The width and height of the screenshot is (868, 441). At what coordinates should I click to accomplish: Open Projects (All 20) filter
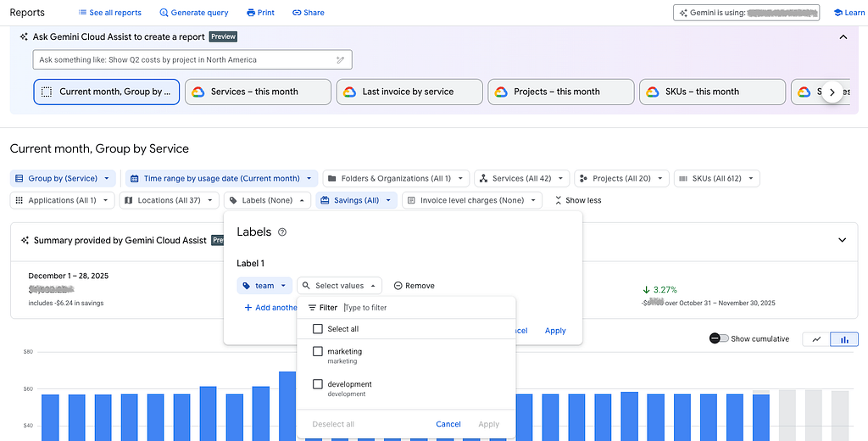click(621, 178)
